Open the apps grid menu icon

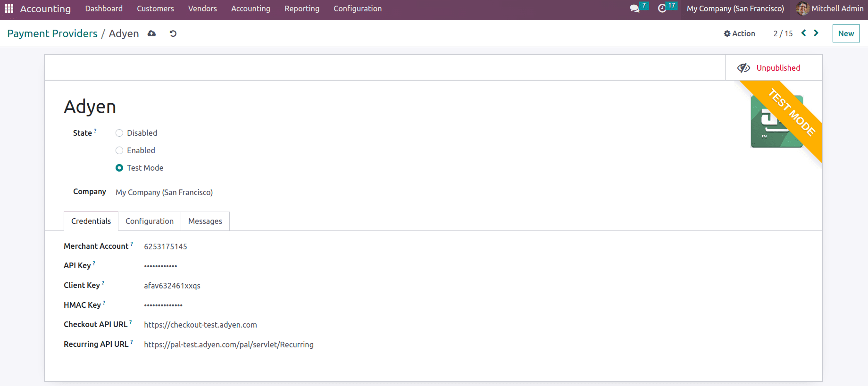pyautogui.click(x=9, y=8)
